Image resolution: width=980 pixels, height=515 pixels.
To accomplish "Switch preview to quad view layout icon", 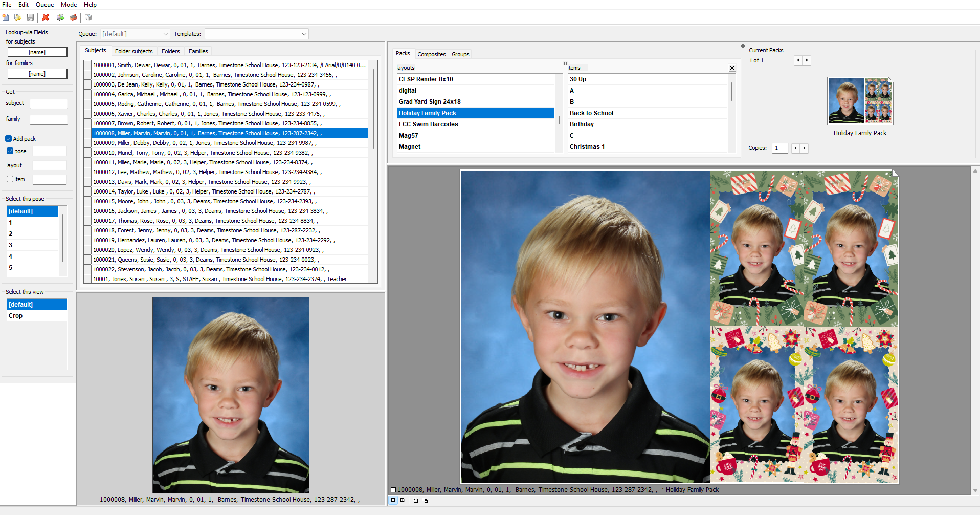I will 403,500.
